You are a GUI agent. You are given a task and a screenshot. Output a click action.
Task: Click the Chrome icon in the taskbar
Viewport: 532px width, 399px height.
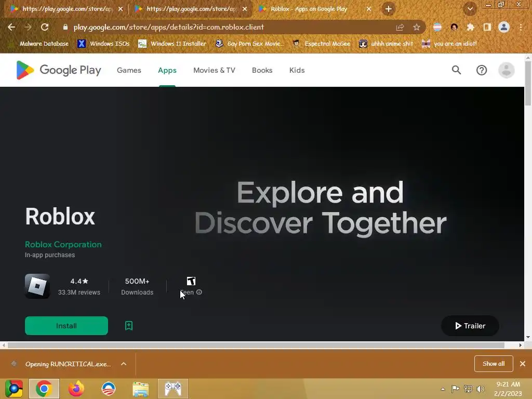coord(44,389)
